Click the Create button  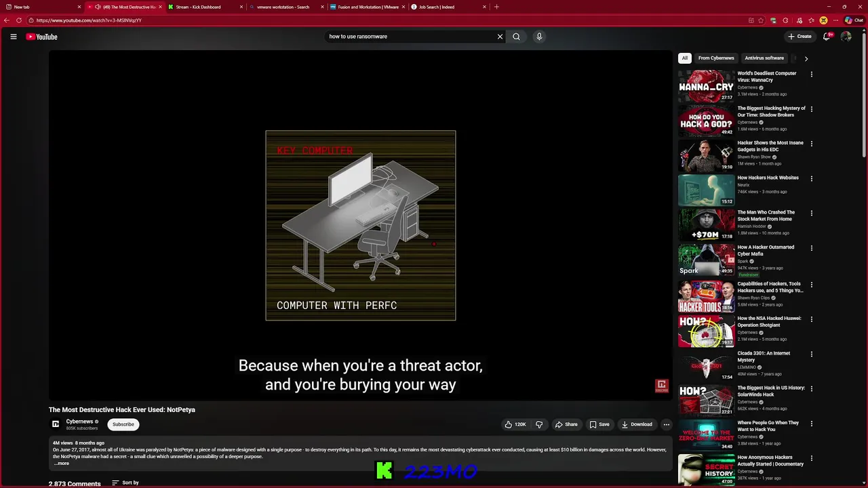[800, 37]
